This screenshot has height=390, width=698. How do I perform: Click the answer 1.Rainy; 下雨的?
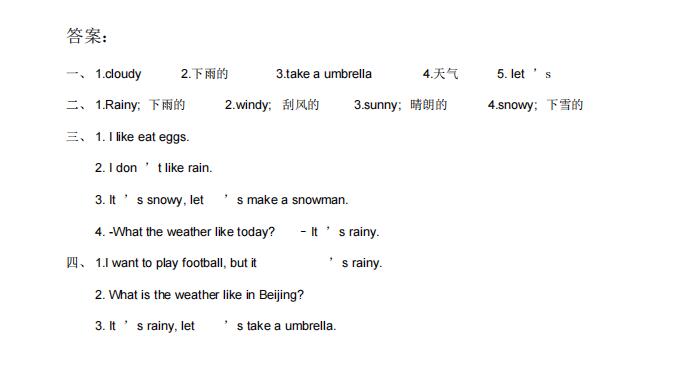tap(140, 105)
